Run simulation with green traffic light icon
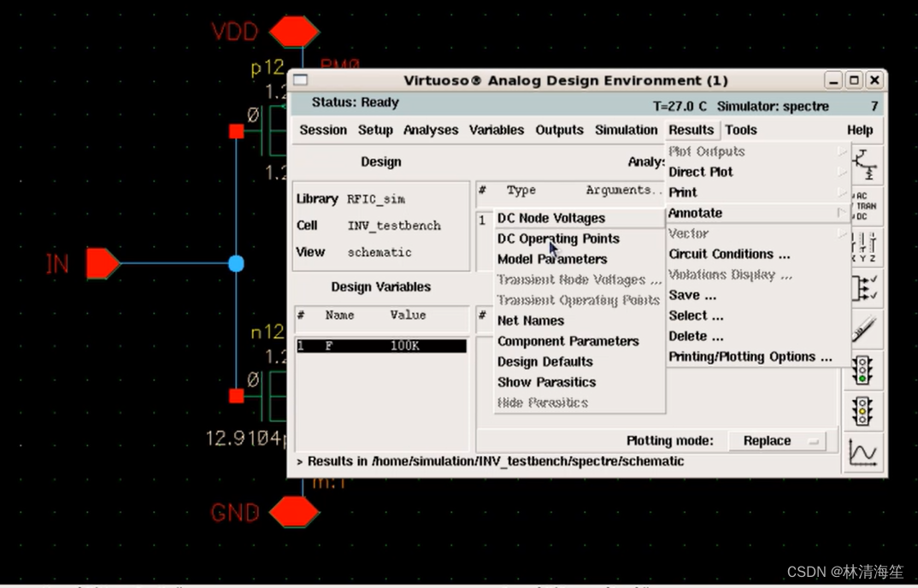Viewport: 918px width, 588px height. click(862, 370)
